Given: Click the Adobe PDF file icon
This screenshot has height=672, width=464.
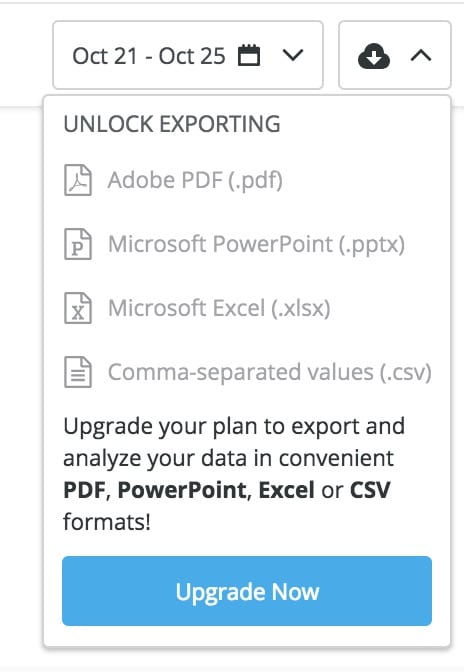Looking at the screenshot, I should 78,180.
